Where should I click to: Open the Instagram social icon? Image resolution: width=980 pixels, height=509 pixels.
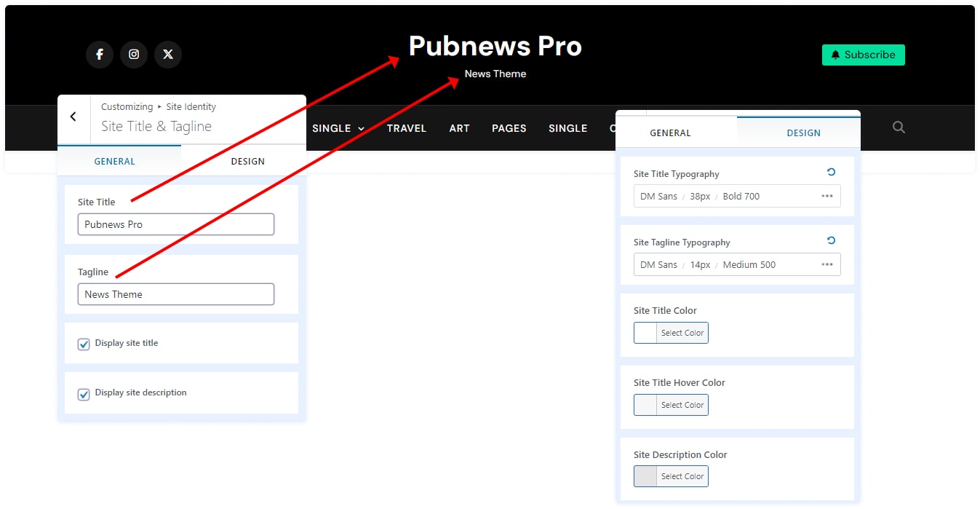click(134, 55)
